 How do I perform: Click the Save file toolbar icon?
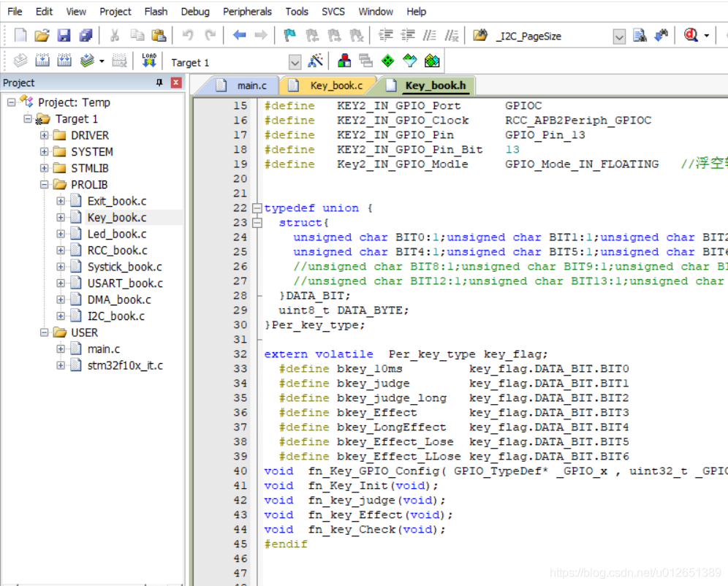tap(64, 35)
